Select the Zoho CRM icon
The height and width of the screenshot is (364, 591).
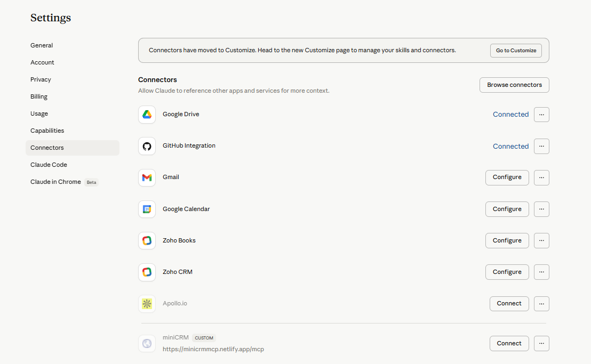point(147,272)
